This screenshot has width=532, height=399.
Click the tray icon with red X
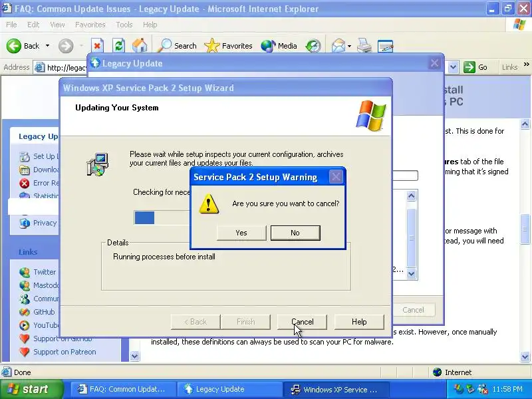[482, 389]
